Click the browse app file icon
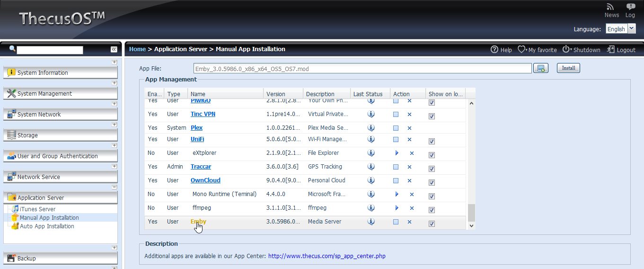 coord(541,68)
